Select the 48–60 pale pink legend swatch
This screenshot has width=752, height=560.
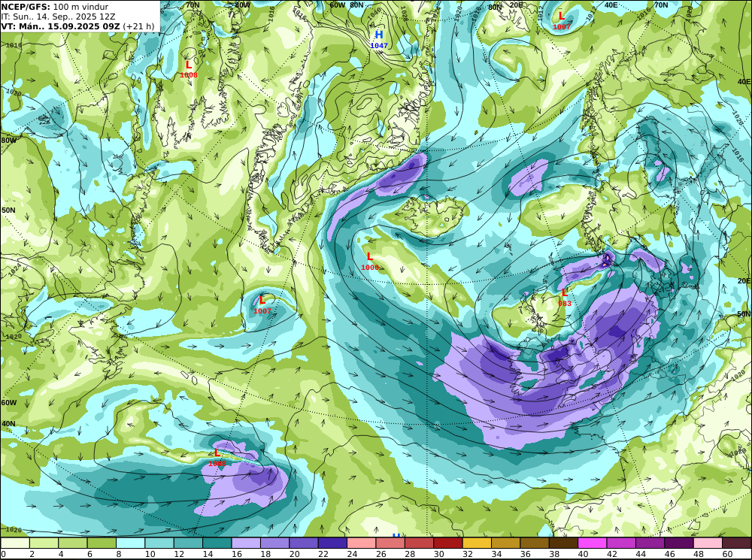point(708,543)
